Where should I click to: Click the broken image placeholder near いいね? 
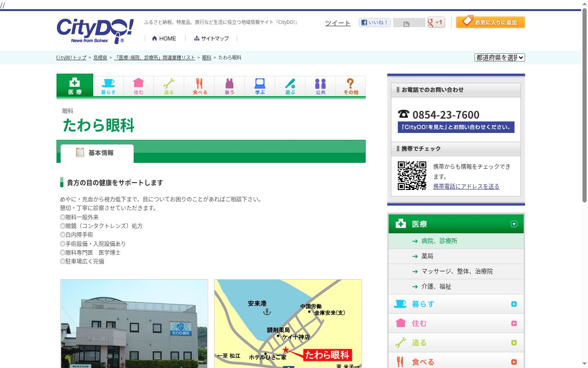tap(409, 23)
